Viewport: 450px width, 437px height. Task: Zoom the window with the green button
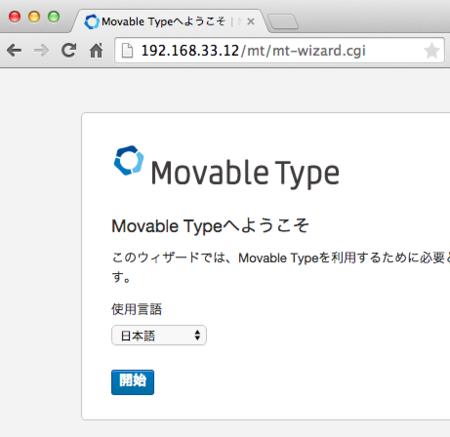coord(54,17)
